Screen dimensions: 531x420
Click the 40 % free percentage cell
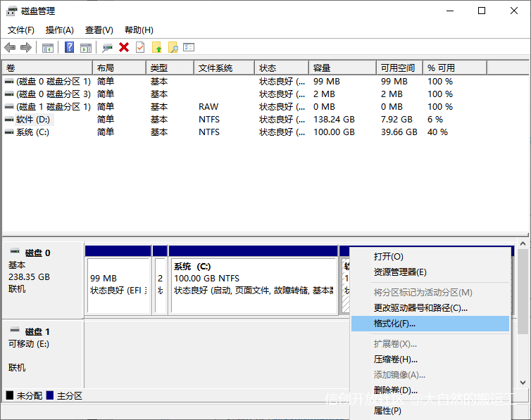(x=437, y=132)
